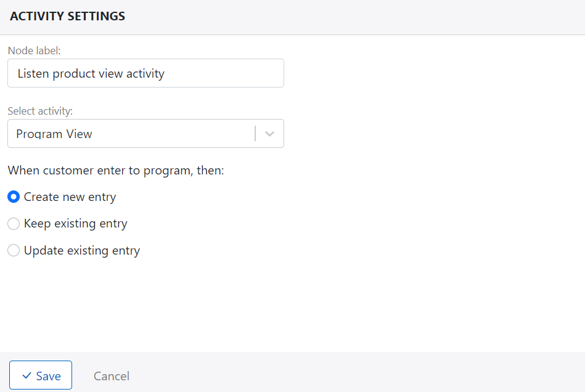Image resolution: width=585 pixels, height=392 pixels.
Task: Click the 'Listen product view activity' text
Action: pyautogui.click(x=91, y=74)
